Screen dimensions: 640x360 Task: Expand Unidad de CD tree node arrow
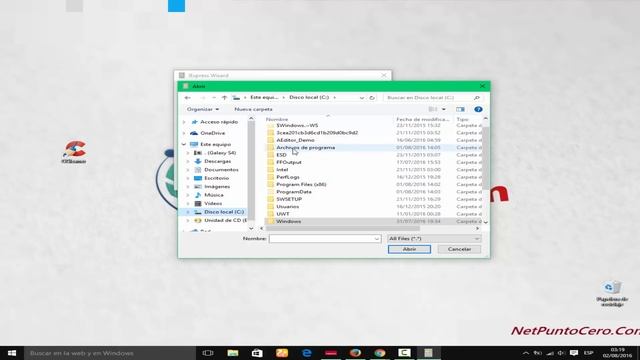point(188,220)
